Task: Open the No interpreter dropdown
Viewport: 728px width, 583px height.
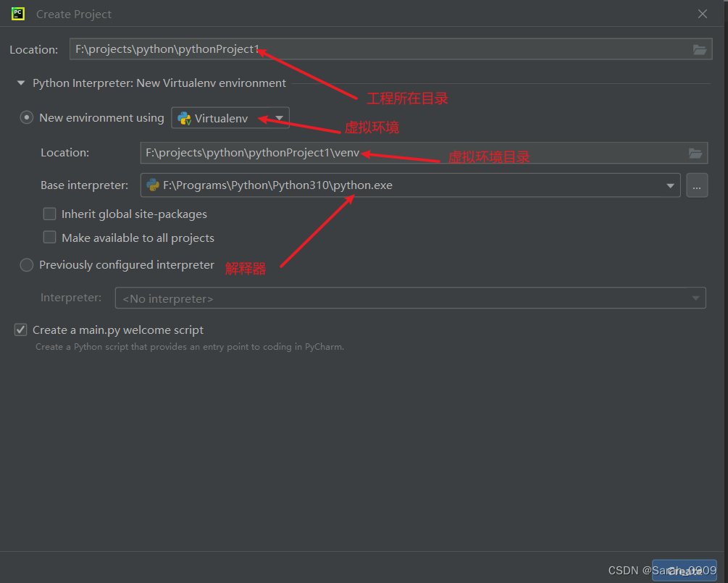Action: coord(411,298)
